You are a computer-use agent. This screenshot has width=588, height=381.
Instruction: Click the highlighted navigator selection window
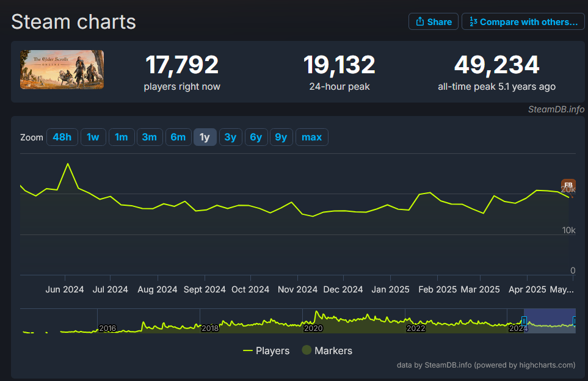point(550,321)
